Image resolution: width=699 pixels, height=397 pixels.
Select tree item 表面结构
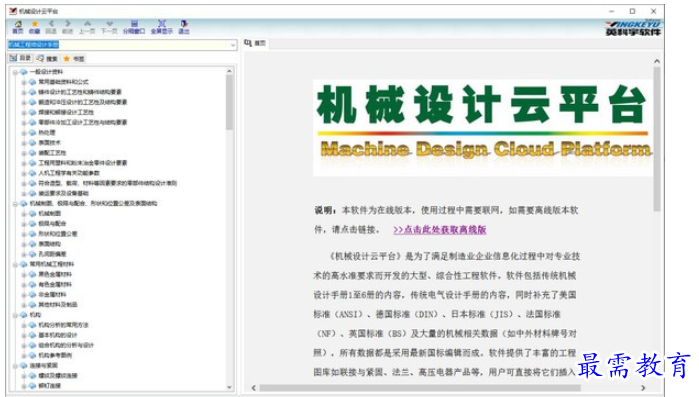(x=49, y=244)
